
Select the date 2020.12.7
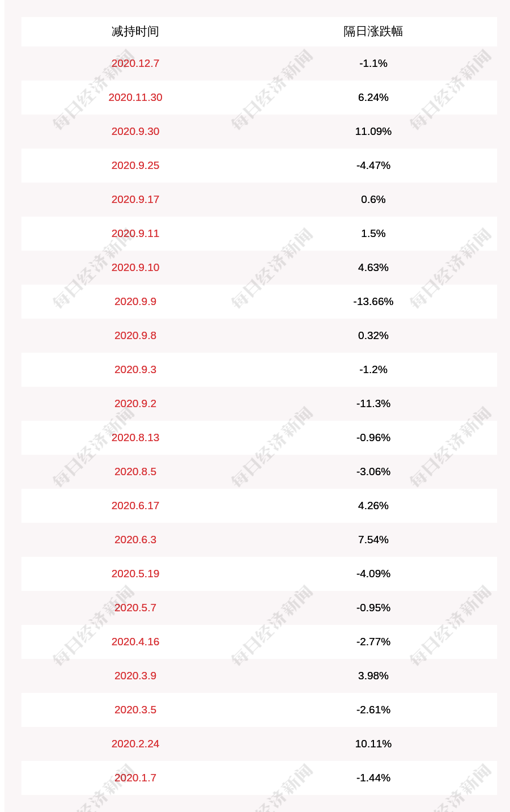click(x=135, y=63)
